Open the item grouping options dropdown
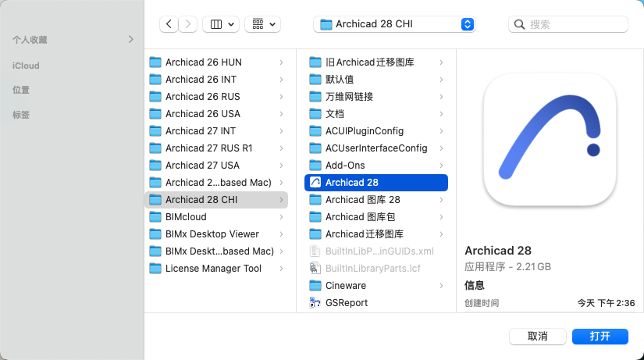The width and height of the screenshot is (644, 360). coord(263,24)
